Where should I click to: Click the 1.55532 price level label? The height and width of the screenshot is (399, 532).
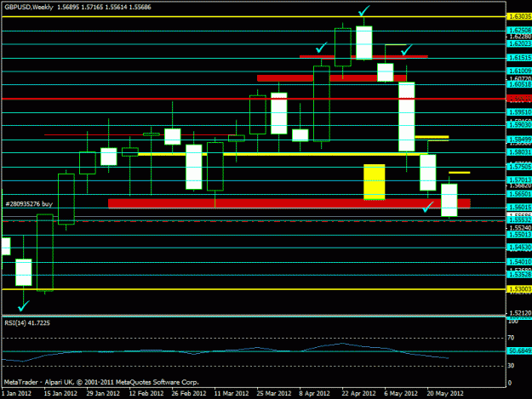pos(519,220)
